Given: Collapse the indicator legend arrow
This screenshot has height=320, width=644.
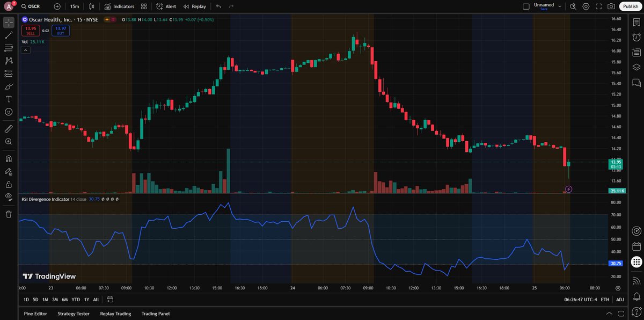Looking at the screenshot, I should (25, 50).
